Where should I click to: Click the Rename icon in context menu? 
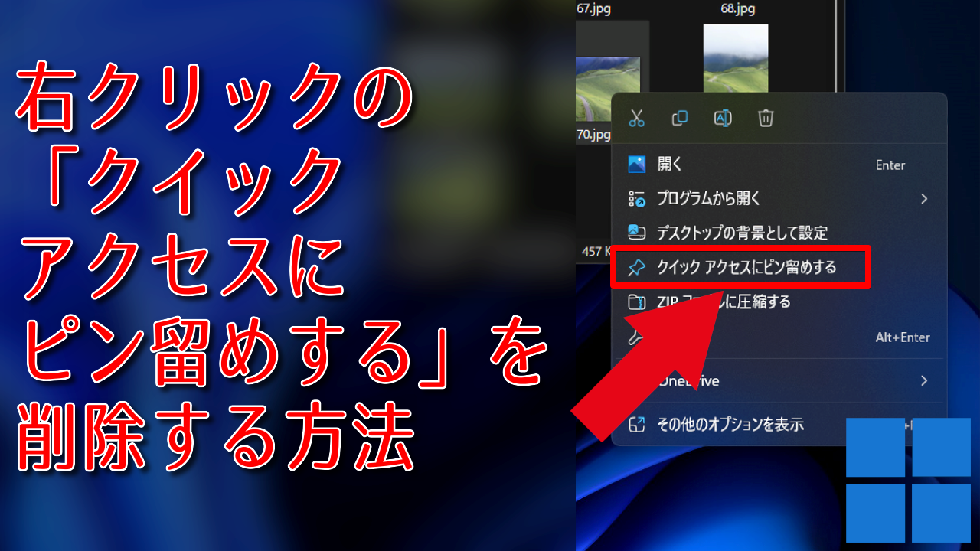coord(723,118)
